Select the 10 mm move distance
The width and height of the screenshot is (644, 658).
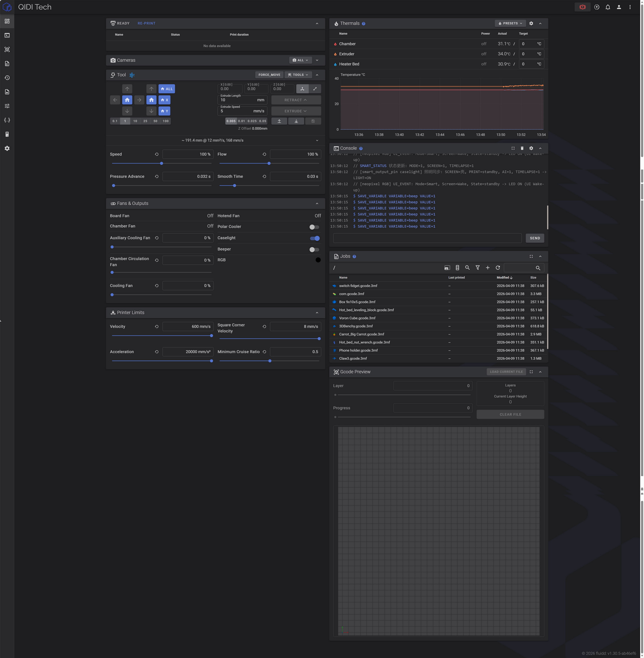[x=135, y=121]
